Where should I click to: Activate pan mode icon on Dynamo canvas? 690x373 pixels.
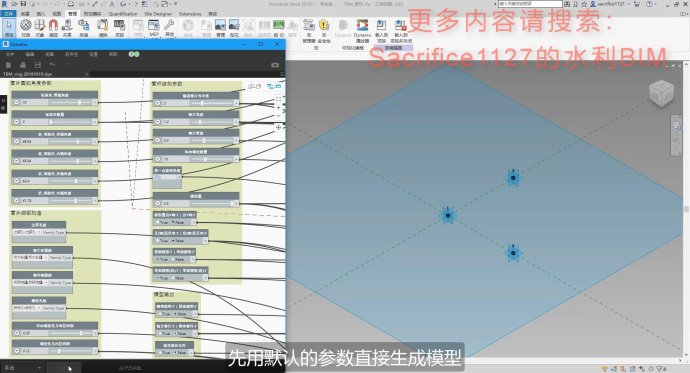click(x=278, y=127)
